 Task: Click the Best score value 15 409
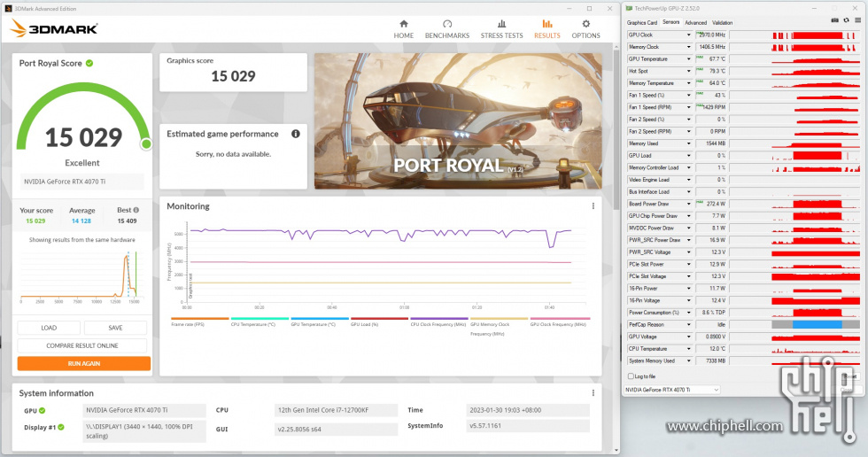click(x=127, y=221)
